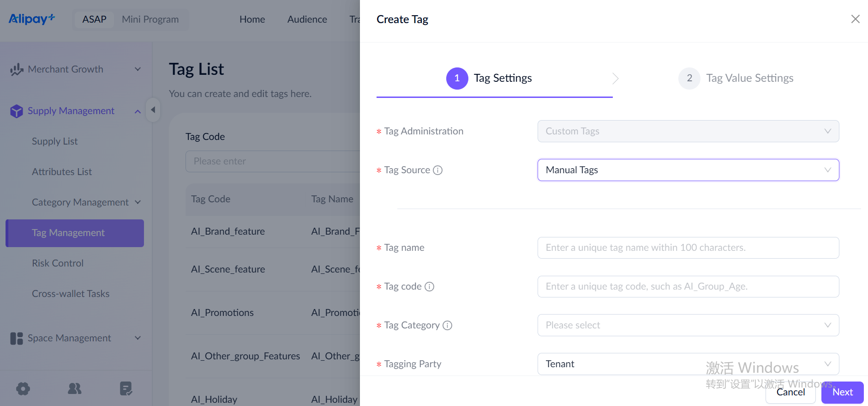Click the Alipay+ logo

click(31, 19)
